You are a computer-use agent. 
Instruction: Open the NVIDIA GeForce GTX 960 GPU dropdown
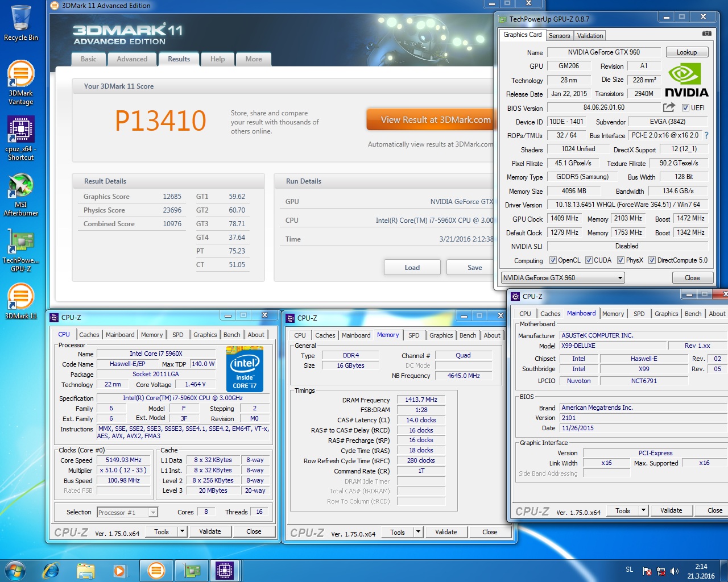562,278
